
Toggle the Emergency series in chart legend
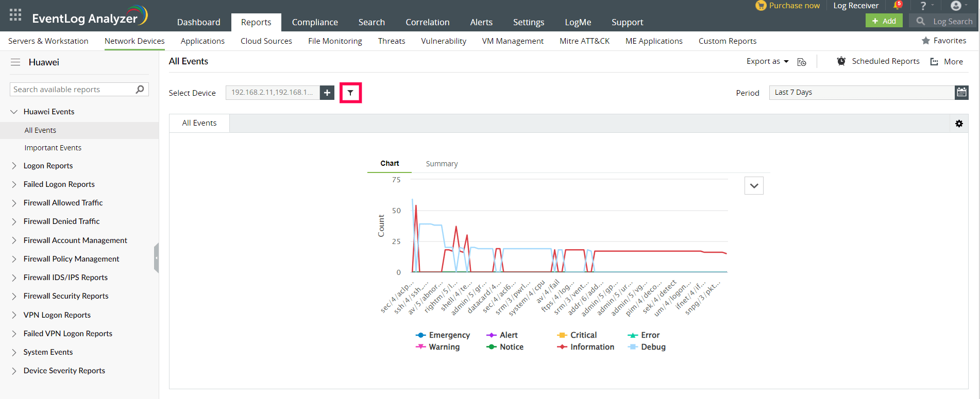coord(443,335)
